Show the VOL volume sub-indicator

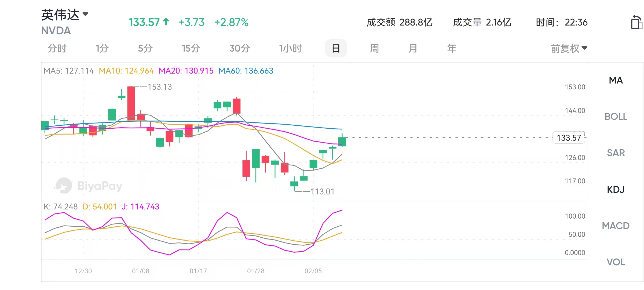tap(616, 262)
